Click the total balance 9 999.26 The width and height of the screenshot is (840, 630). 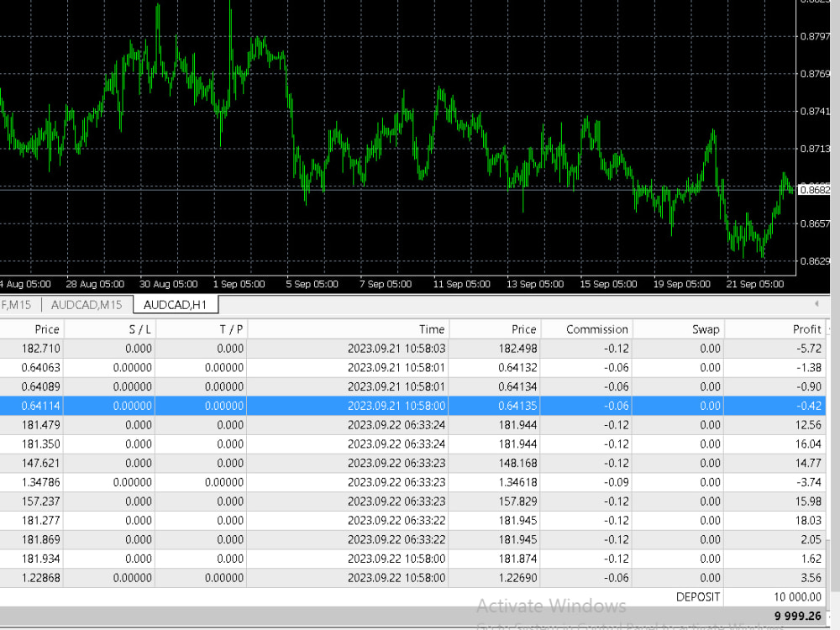pos(798,616)
